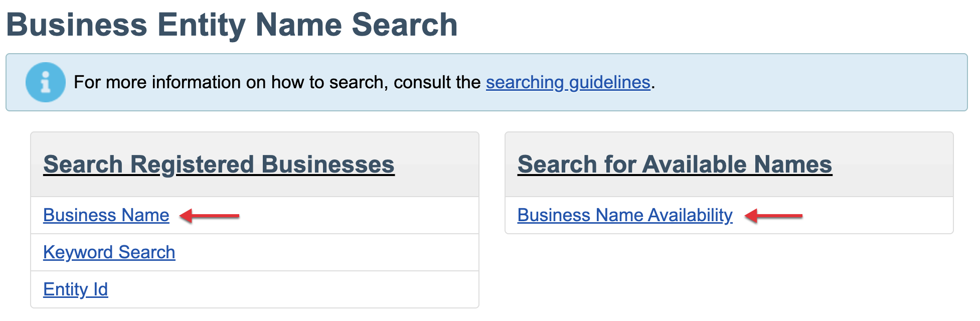Open the searching guidelines link
The image size is (980, 321).
(568, 82)
